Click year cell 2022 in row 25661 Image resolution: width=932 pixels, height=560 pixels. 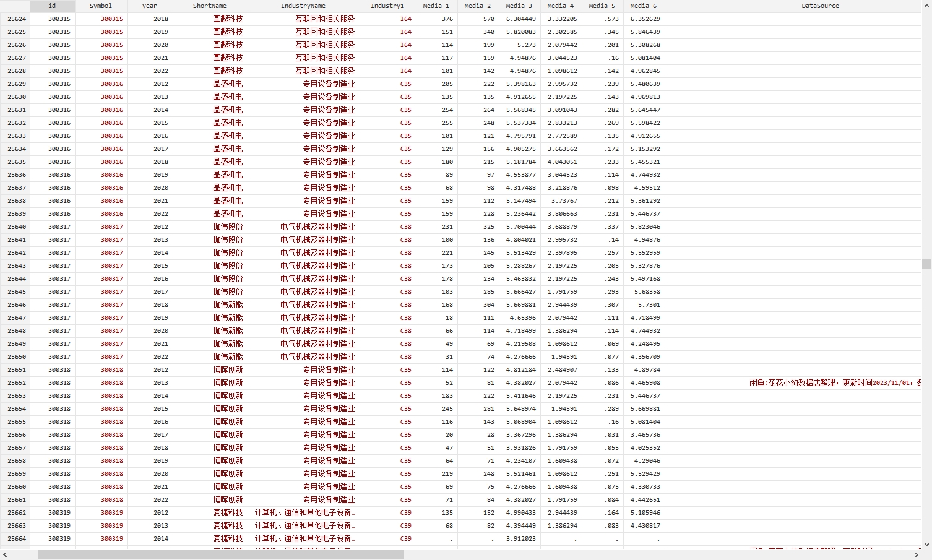point(161,500)
